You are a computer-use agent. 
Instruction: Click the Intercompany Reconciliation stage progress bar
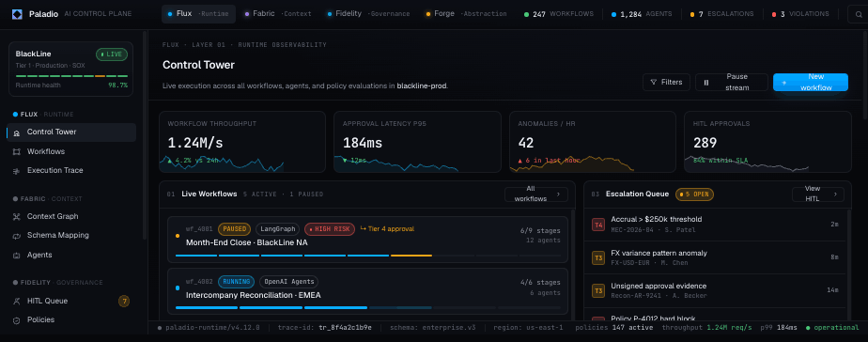tap(367, 307)
